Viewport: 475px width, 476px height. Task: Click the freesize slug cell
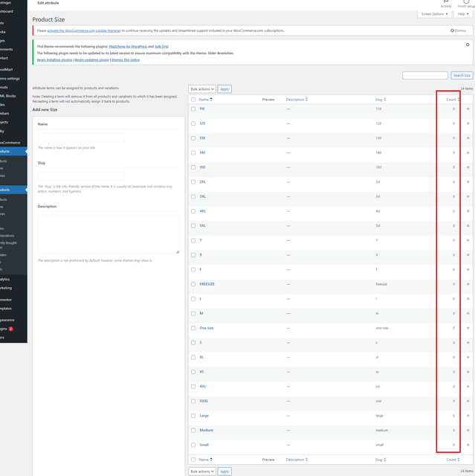click(381, 284)
